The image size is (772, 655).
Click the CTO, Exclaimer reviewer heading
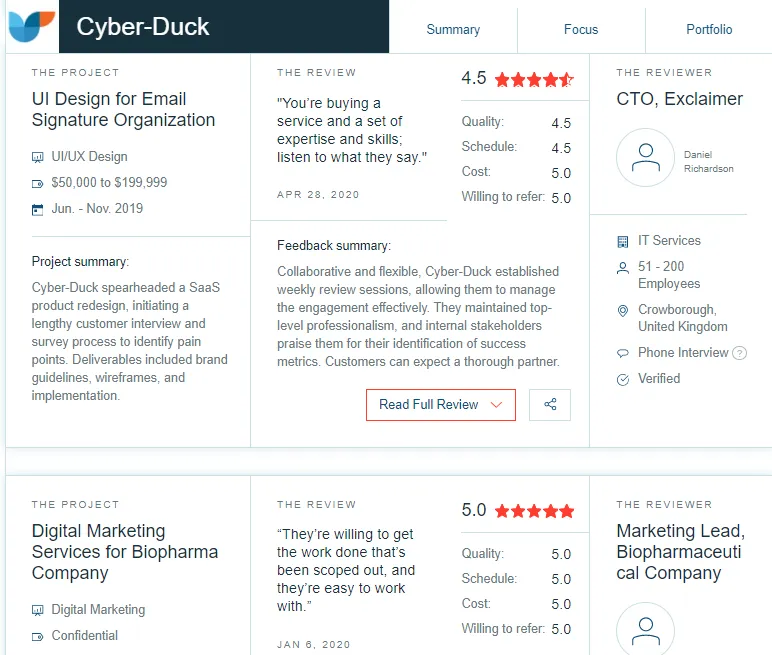[679, 99]
